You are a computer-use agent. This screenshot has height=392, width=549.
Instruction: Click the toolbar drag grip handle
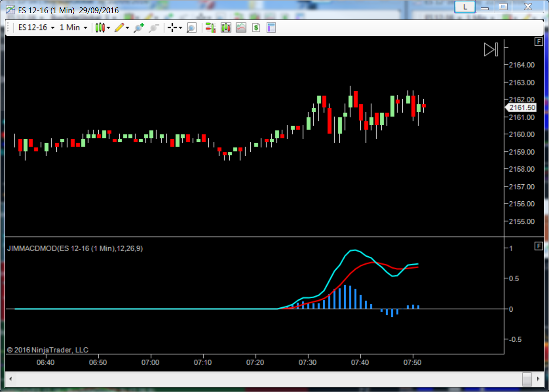(x=8, y=28)
